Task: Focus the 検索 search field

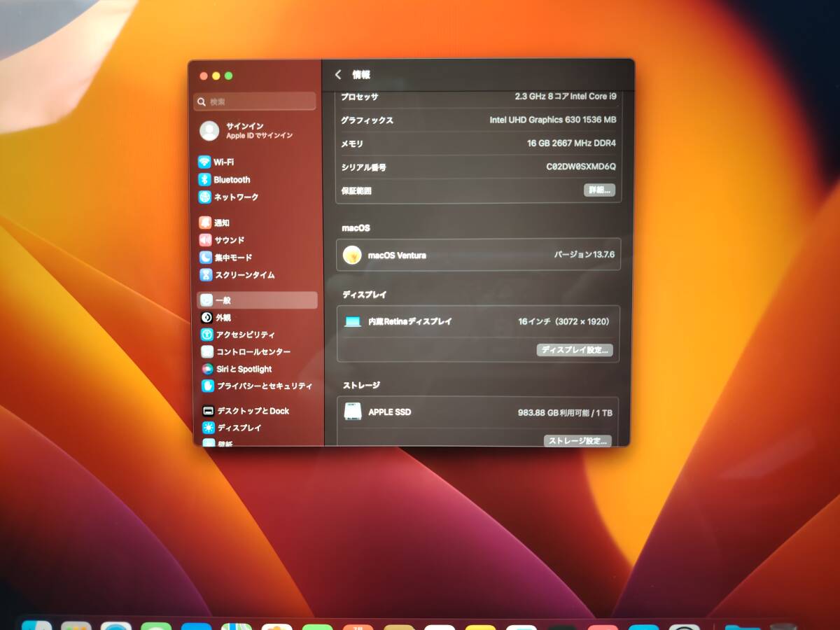Action: [255, 101]
